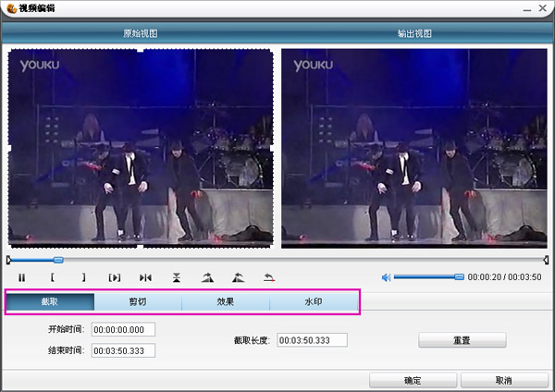555x392 pixels.
Task: Rotate video counter-clockwise icon
Action: [x=239, y=277]
